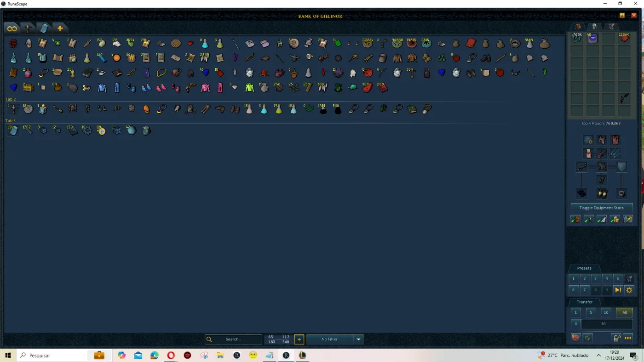This screenshot has height=362, width=644.
Task: Load preset 1
Action: pos(573,278)
